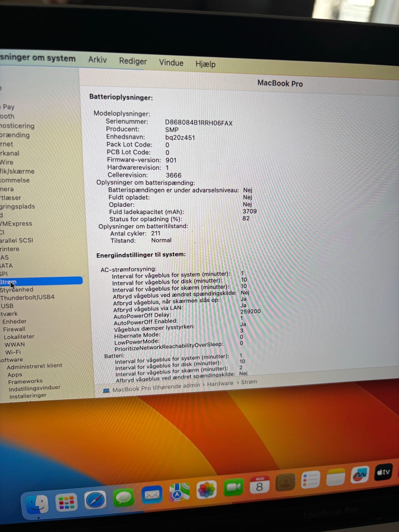Image resolution: width=399 pixels, height=532 pixels.
Task: Select the 'brænding' sidebar item
Action: pyautogui.click(x=15, y=135)
